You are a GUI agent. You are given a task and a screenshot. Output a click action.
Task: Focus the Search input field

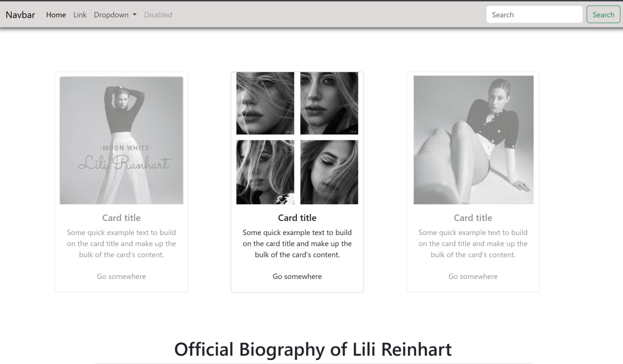pos(534,15)
